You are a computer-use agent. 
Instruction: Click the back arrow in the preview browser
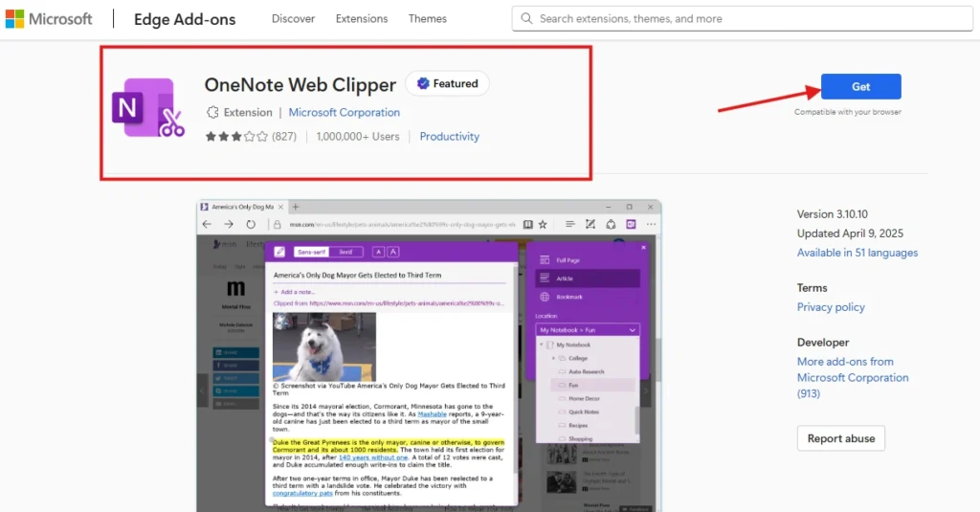click(x=207, y=225)
